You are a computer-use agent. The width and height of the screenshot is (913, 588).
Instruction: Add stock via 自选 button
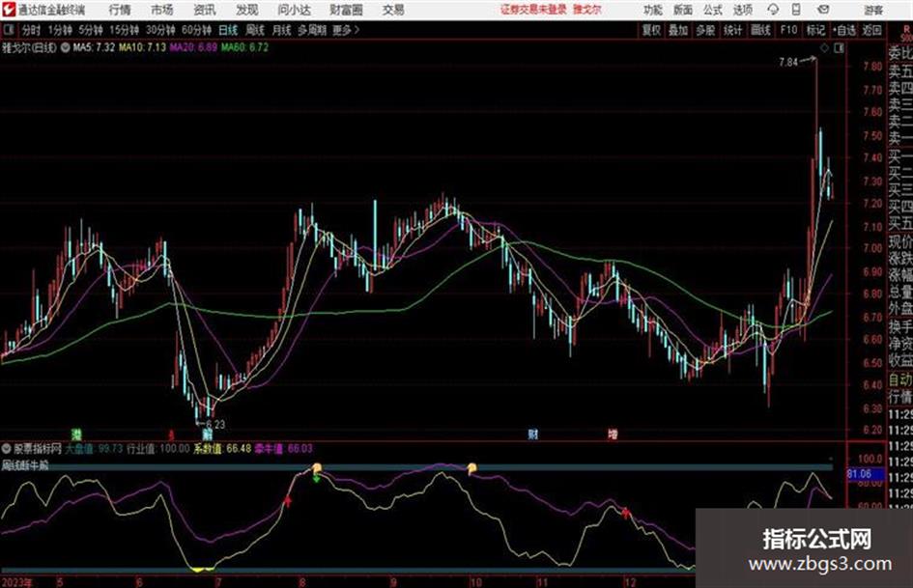(844, 30)
